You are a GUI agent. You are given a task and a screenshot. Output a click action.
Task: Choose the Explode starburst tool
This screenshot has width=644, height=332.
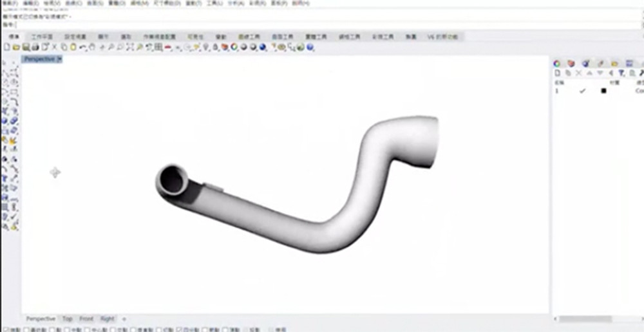tap(13, 142)
